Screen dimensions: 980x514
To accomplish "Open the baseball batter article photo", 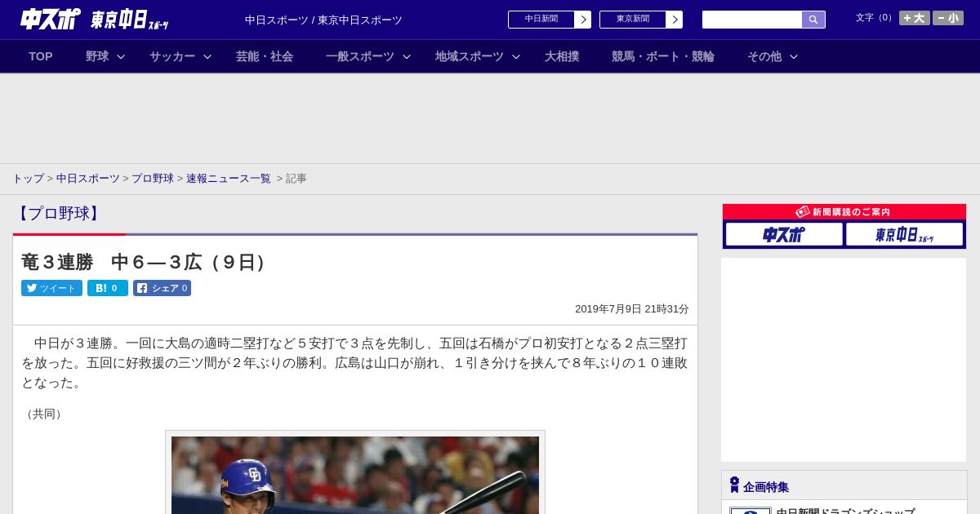I will pos(355,475).
